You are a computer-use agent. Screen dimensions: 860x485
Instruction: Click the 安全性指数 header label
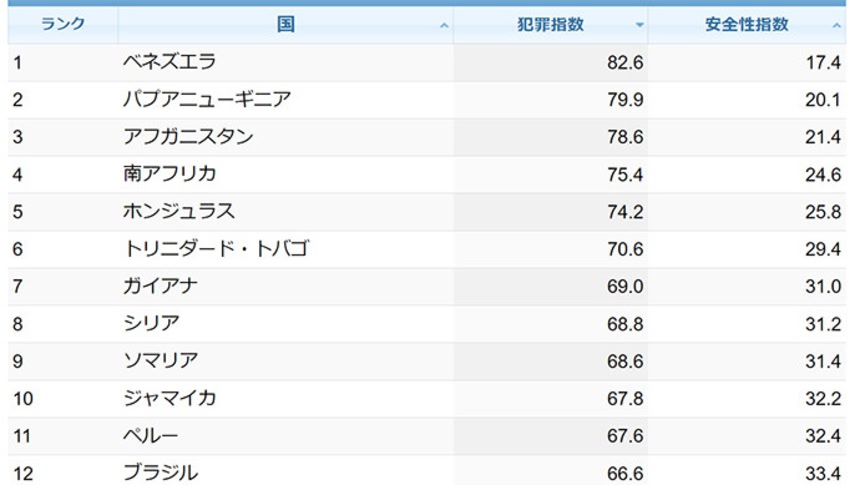(746, 25)
